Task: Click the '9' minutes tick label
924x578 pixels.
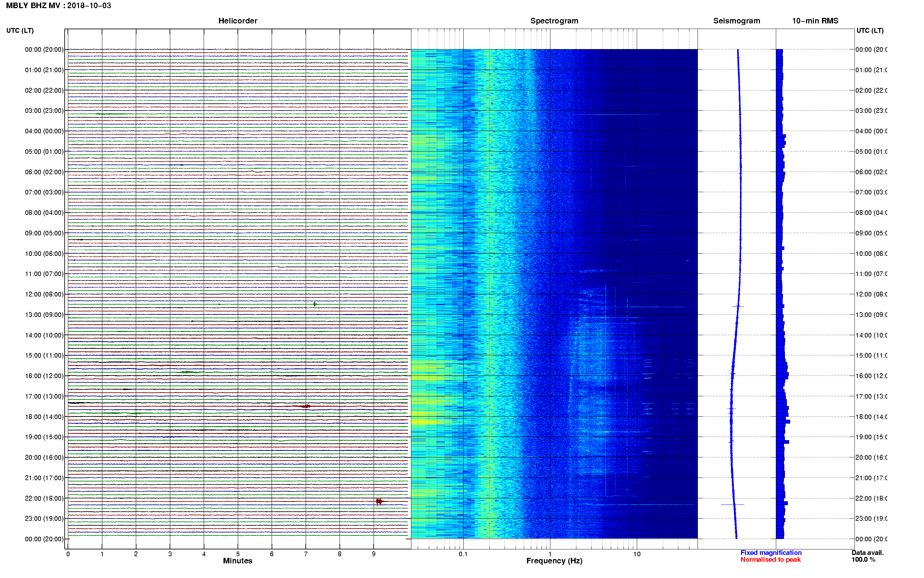Action: coord(374,554)
